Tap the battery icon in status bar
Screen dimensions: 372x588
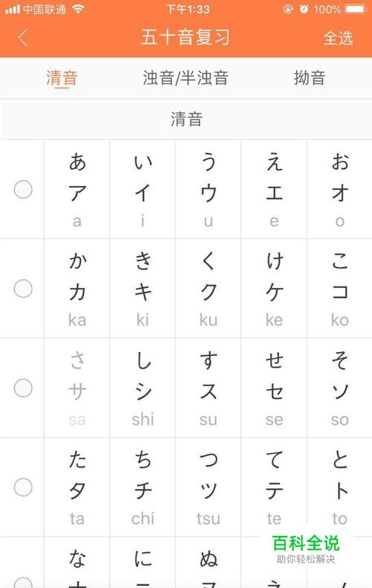point(355,9)
